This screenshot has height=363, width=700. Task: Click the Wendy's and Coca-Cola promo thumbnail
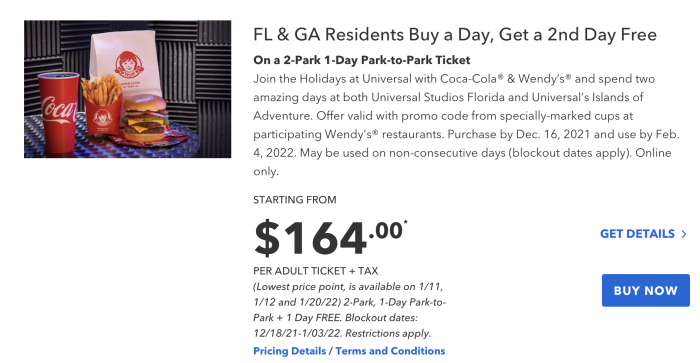(x=128, y=89)
